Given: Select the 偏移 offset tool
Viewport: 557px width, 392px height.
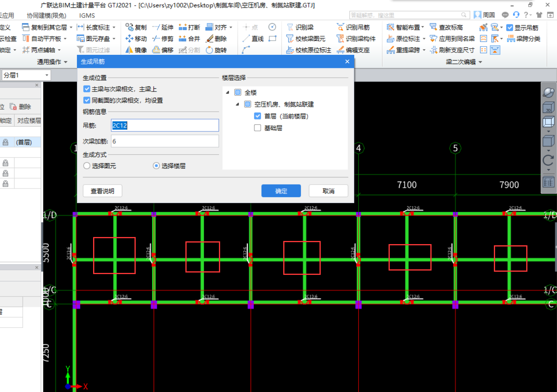Looking at the screenshot, I should tap(163, 50).
